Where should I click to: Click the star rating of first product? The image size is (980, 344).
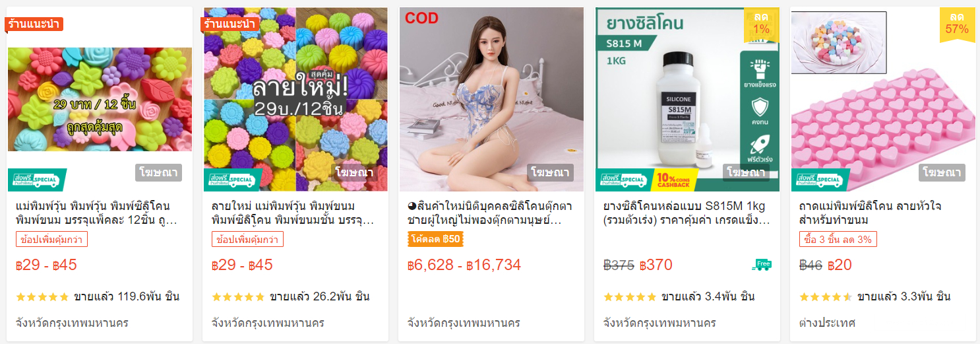(x=42, y=297)
